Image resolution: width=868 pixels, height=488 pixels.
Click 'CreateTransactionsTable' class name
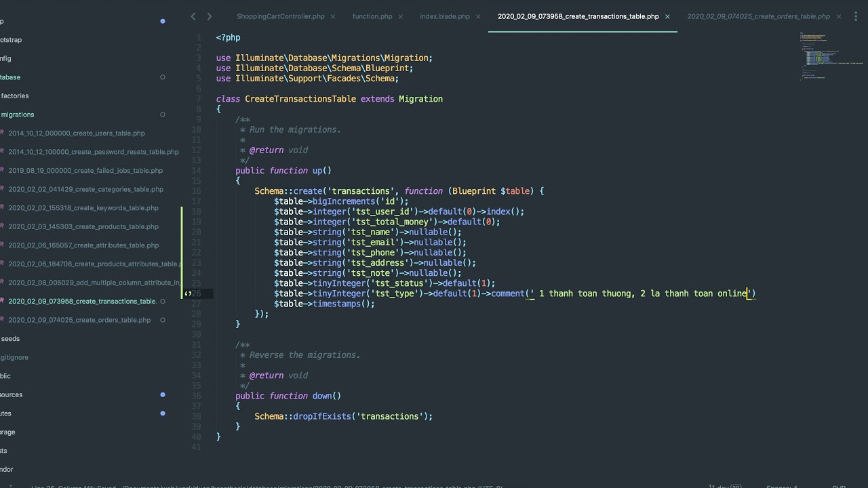point(300,99)
